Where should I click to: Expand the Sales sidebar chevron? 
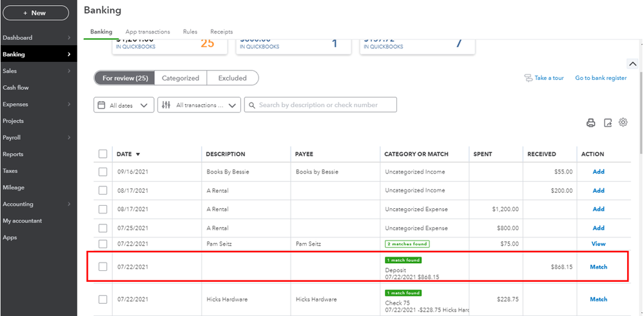pos(69,71)
